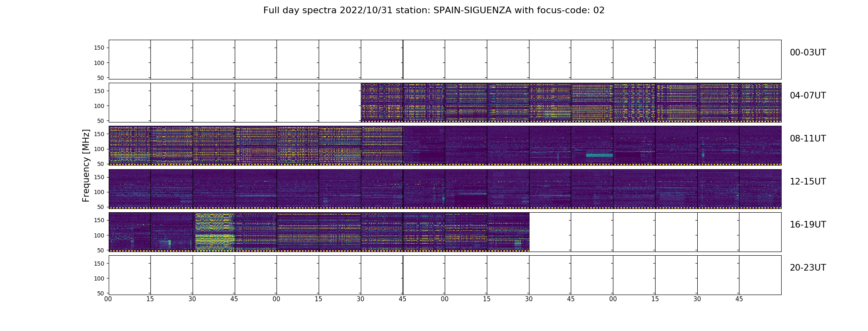Click the first panel of the 08-11UT row
868x331 pixels.
click(x=130, y=146)
